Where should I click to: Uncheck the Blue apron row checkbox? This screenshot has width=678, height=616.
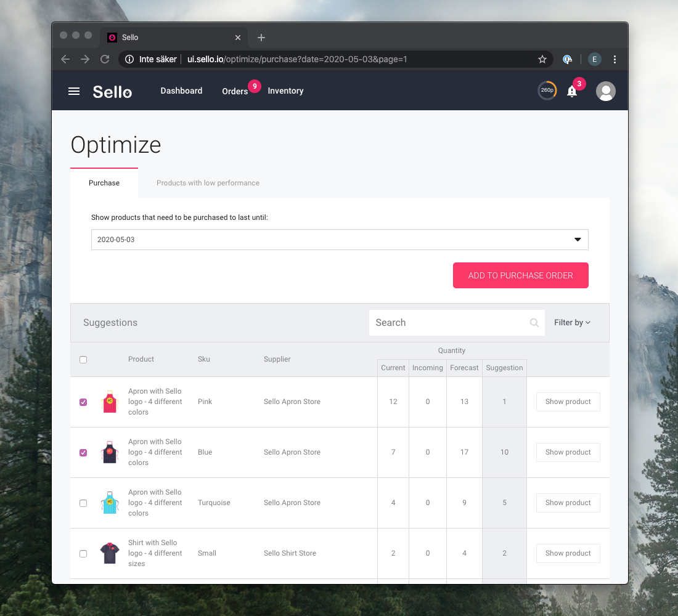click(x=83, y=453)
